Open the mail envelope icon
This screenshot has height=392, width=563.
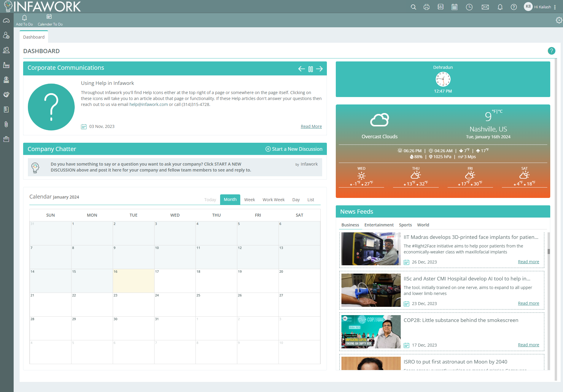click(x=485, y=7)
